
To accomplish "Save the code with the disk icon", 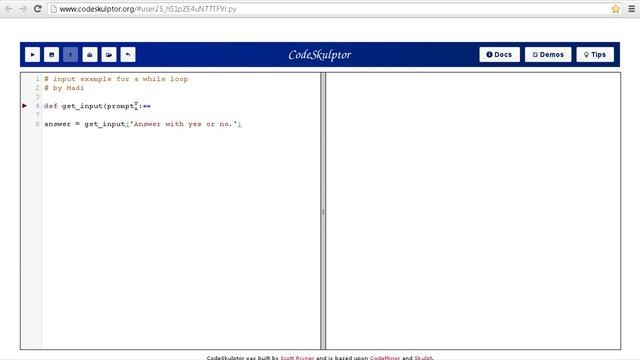I will [x=51, y=55].
